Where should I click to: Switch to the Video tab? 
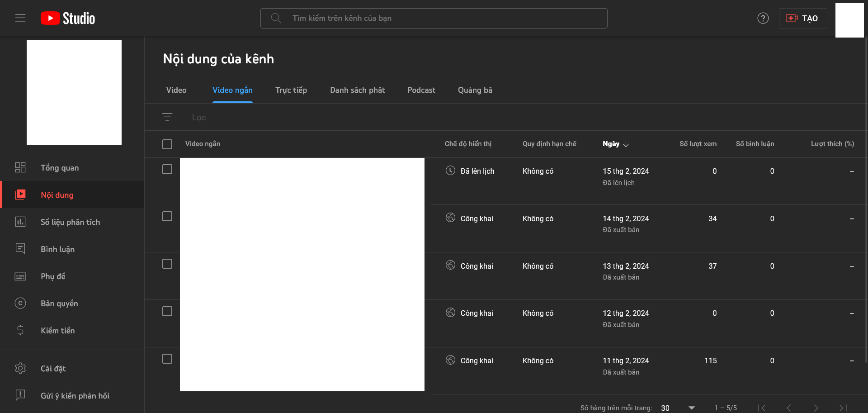coord(176,90)
